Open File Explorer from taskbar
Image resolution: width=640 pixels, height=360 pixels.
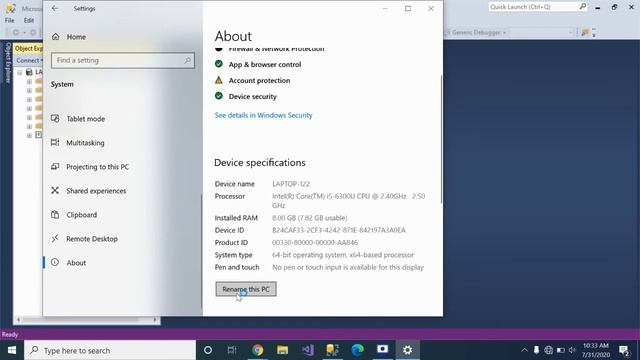click(282, 350)
